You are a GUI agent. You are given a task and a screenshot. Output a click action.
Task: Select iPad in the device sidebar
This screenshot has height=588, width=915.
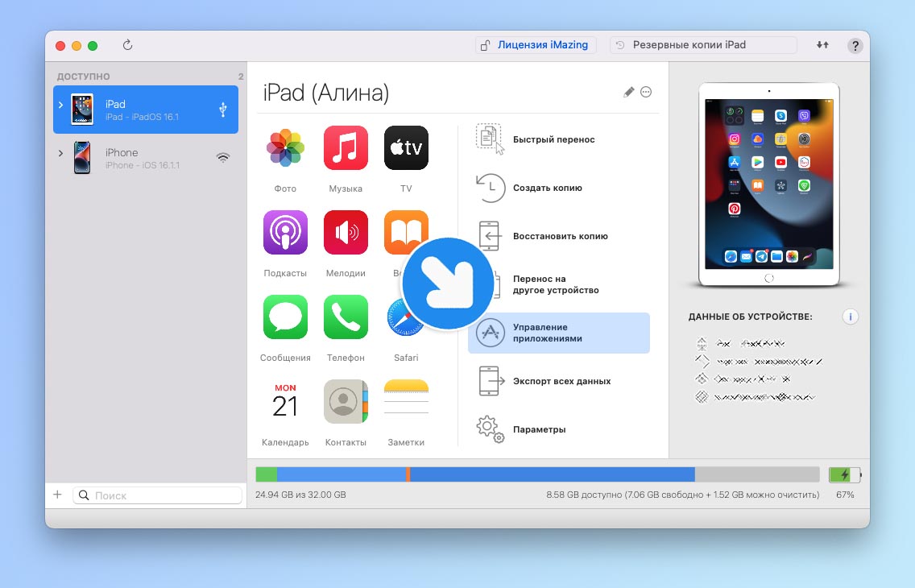pyautogui.click(x=146, y=110)
